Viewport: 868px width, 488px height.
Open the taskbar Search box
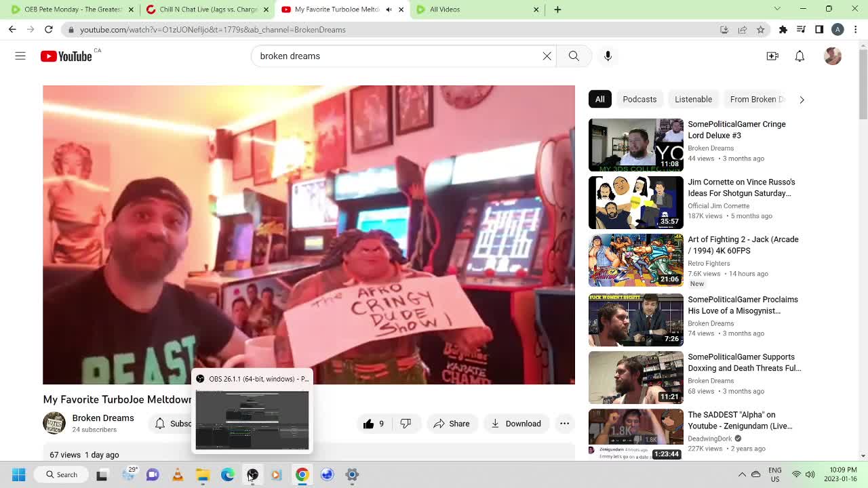(61, 474)
